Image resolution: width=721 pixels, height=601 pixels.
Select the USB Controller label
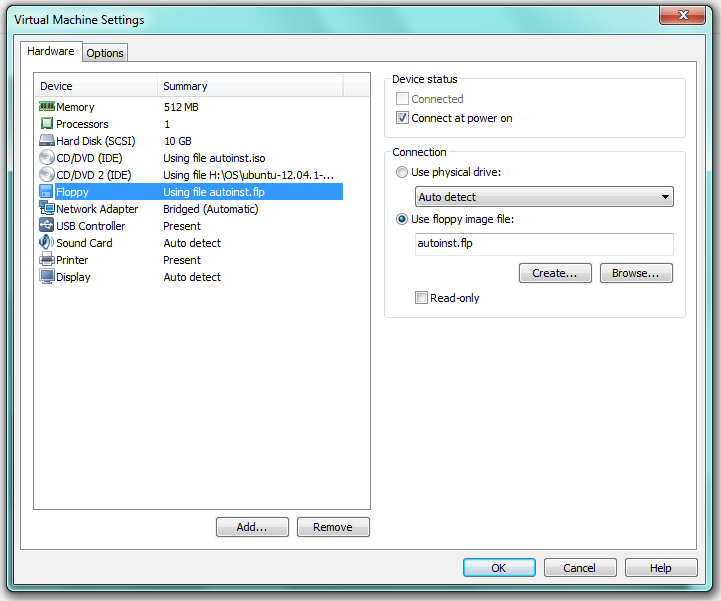pyautogui.click(x=91, y=226)
